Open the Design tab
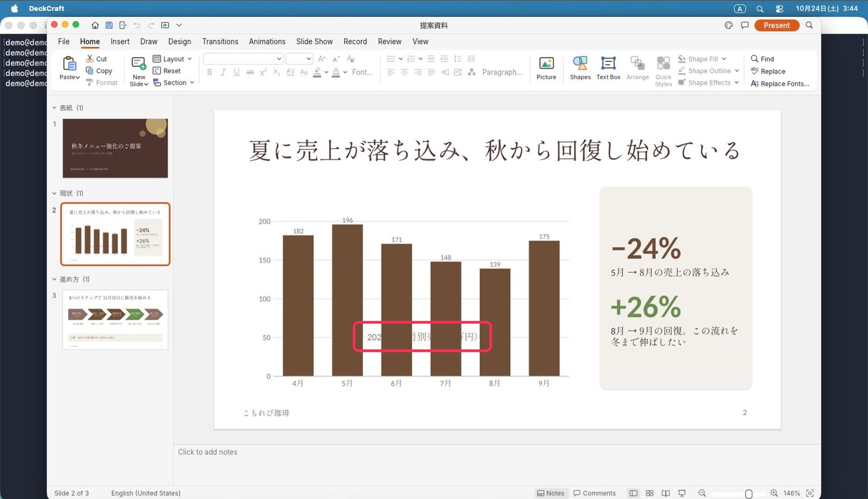868x499 pixels. point(180,41)
